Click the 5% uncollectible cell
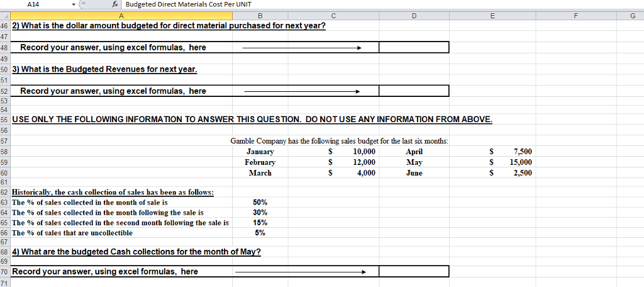Image resolution: width=644 pixels, height=287 pixels. point(260,233)
